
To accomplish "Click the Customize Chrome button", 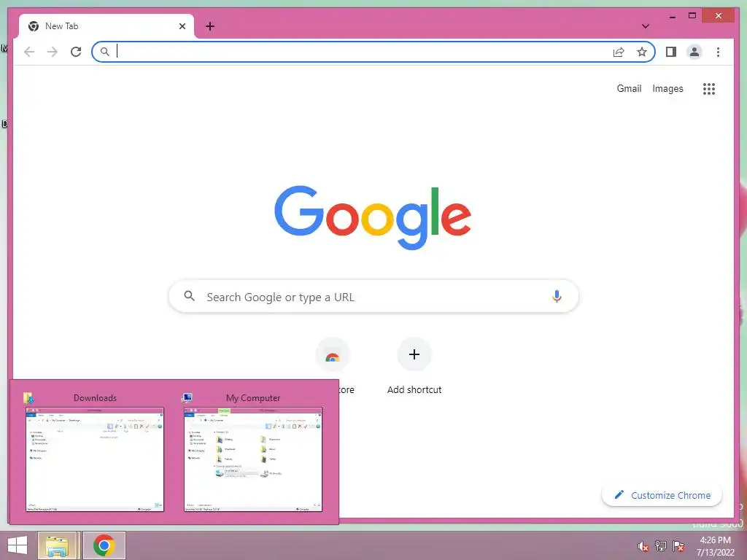I will (x=662, y=495).
